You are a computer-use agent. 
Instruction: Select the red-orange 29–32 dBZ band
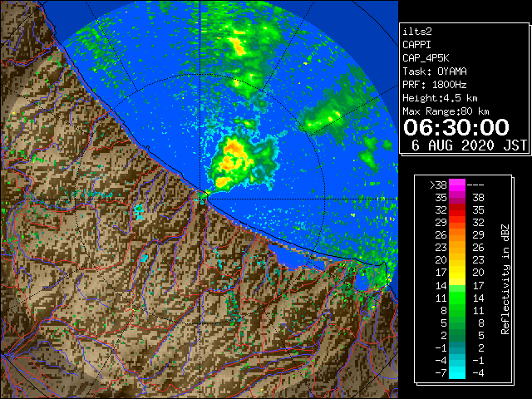(457, 223)
